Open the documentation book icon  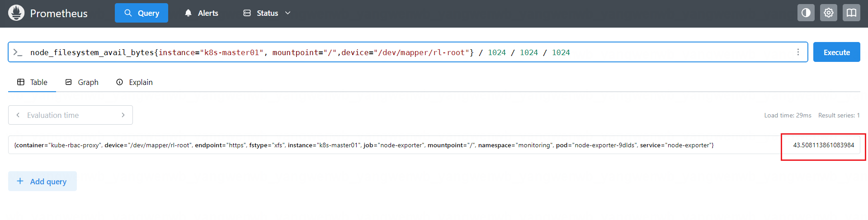851,13
